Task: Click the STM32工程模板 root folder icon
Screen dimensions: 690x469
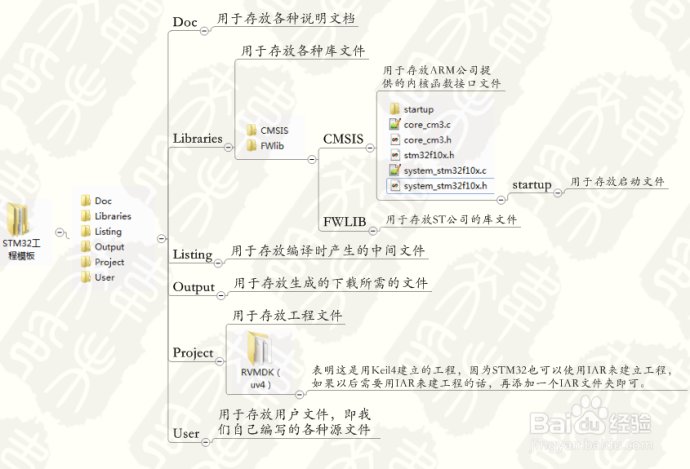Action: (18, 218)
